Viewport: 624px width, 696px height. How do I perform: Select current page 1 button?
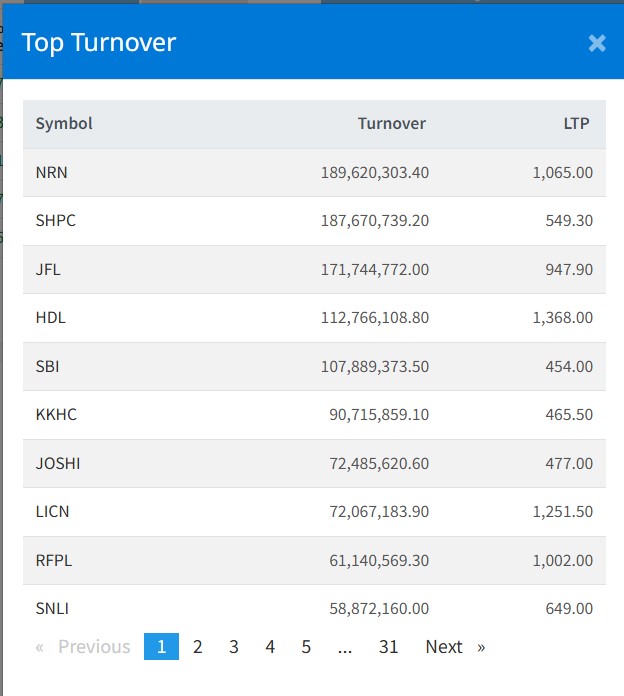point(161,647)
